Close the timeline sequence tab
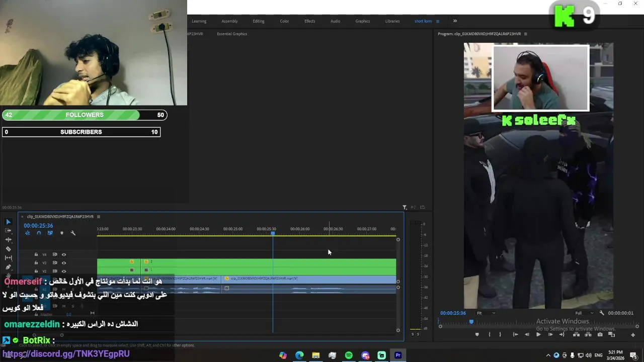This screenshot has width=644, height=362. pyautogui.click(x=22, y=217)
